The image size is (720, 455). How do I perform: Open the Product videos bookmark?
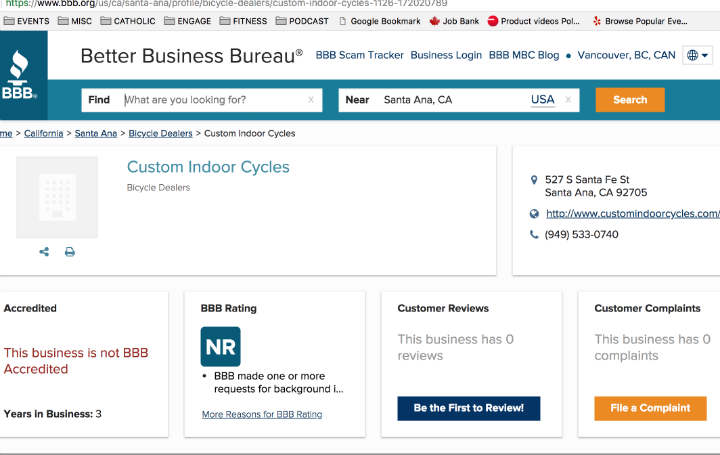click(534, 21)
